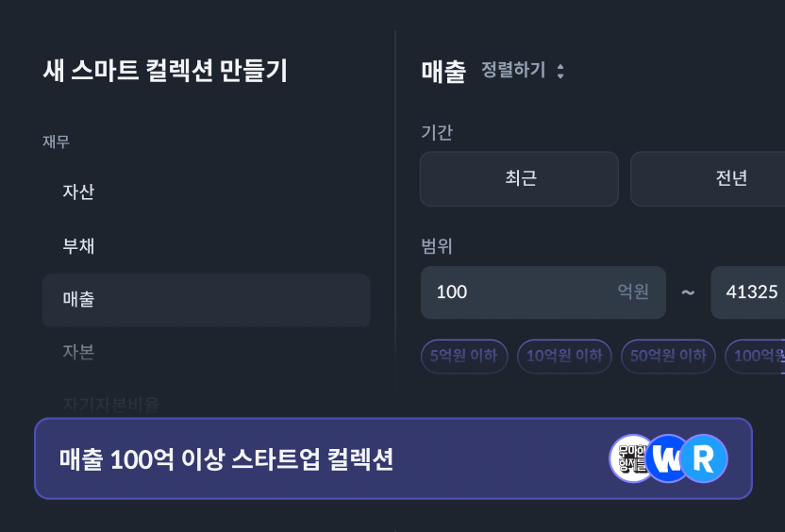
Task: Click the blue W company logo
Action: [x=668, y=458]
